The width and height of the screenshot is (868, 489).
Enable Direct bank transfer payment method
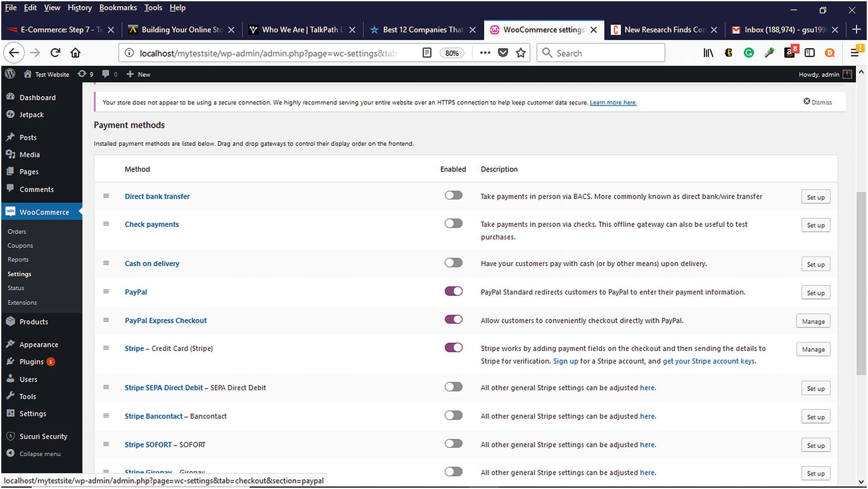(453, 196)
